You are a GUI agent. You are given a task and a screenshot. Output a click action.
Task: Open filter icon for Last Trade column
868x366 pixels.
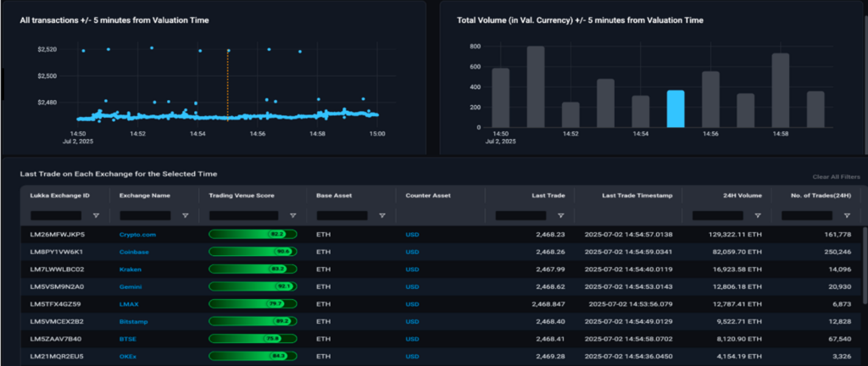(x=561, y=216)
